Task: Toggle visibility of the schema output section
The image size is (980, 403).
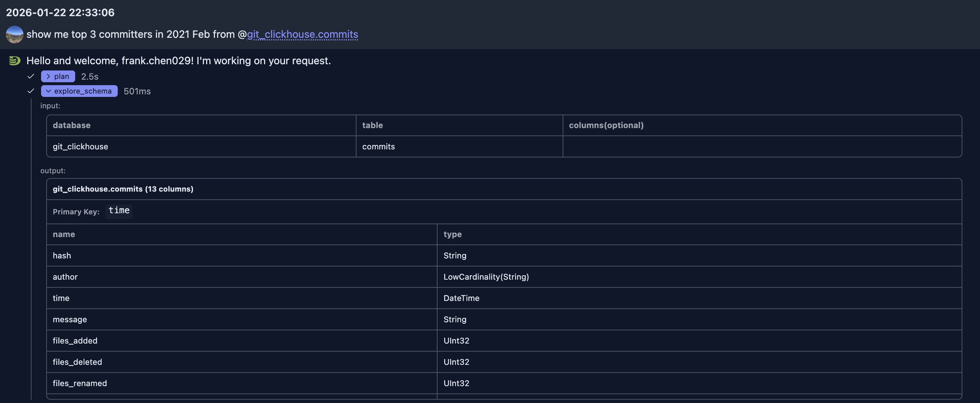Action: (79, 91)
